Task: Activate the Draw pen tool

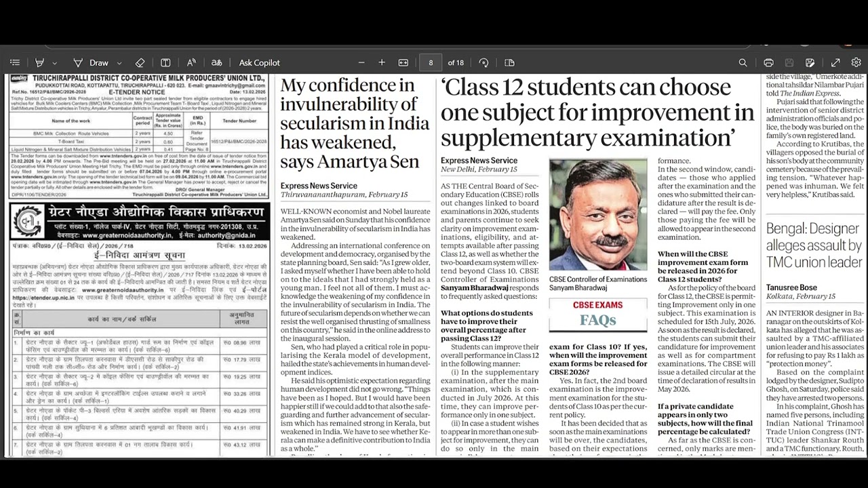Action: 91,62
